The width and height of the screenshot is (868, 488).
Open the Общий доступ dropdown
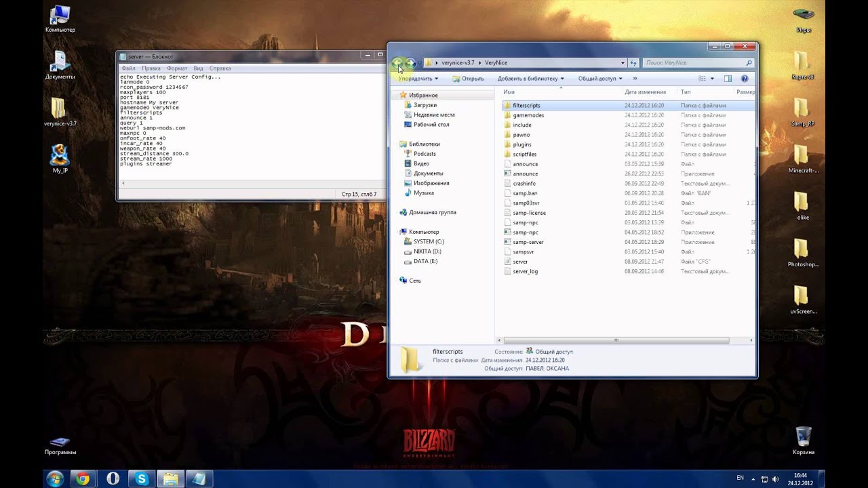[x=600, y=79]
